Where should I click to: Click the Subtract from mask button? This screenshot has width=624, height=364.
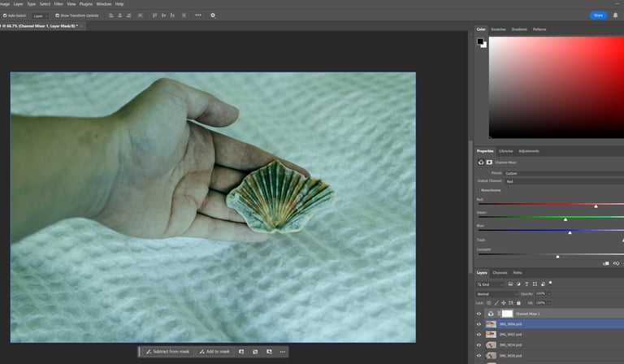pyautogui.click(x=167, y=352)
